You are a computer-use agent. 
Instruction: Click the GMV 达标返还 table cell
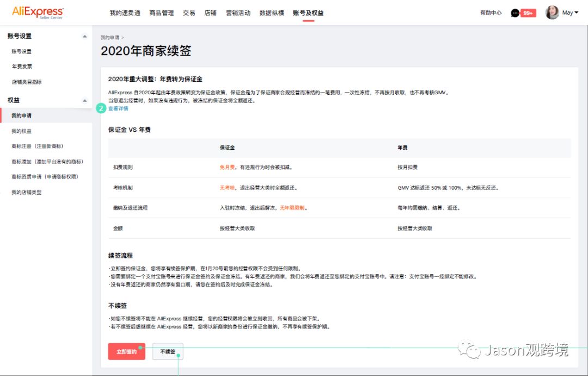pos(448,187)
